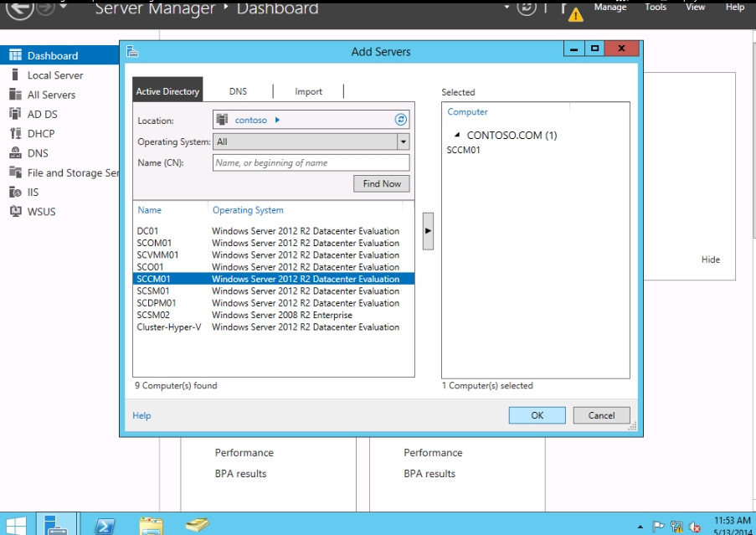756x535 pixels.
Task: Open the Operating System dropdown
Action: click(403, 141)
